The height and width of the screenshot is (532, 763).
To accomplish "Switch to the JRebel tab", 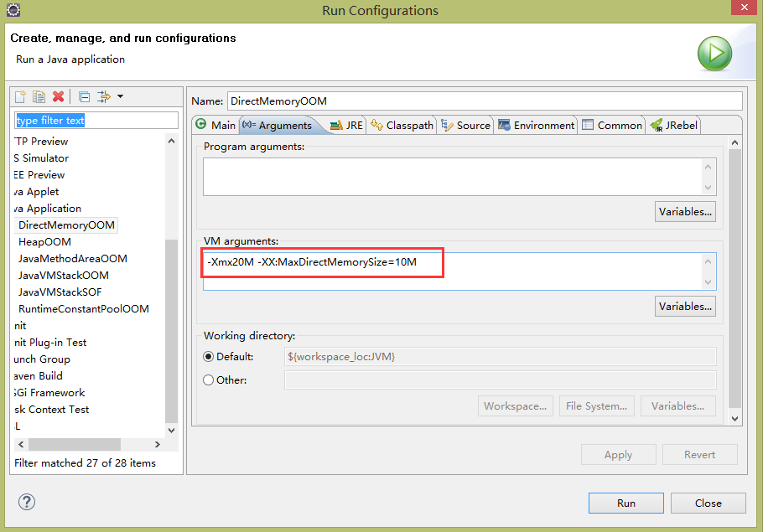I will pyautogui.click(x=674, y=126).
